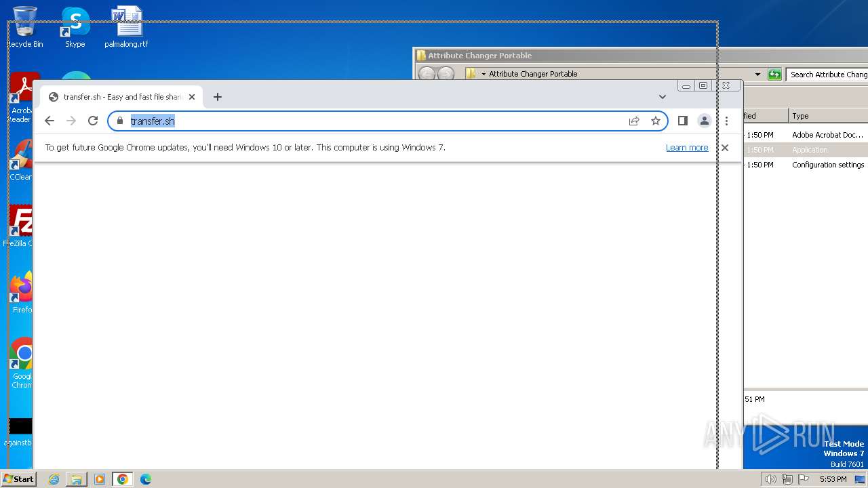Open the Learn more link
This screenshot has width=868, height=488.
(x=687, y=147)
